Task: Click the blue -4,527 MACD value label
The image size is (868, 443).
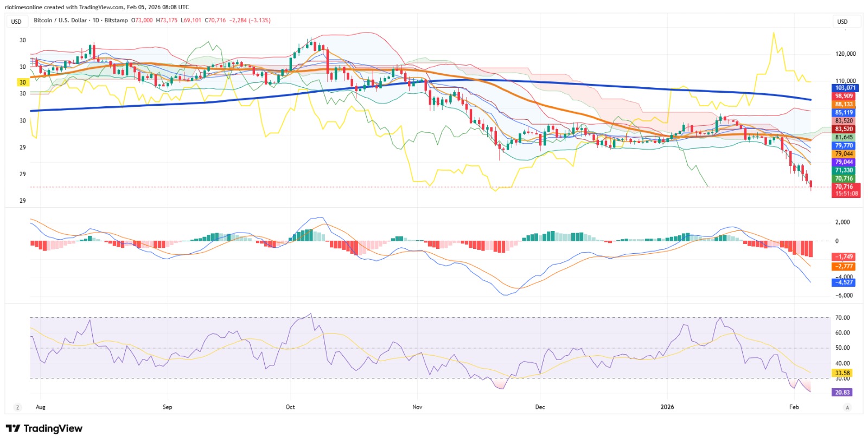Action: (x=844, y=282)
